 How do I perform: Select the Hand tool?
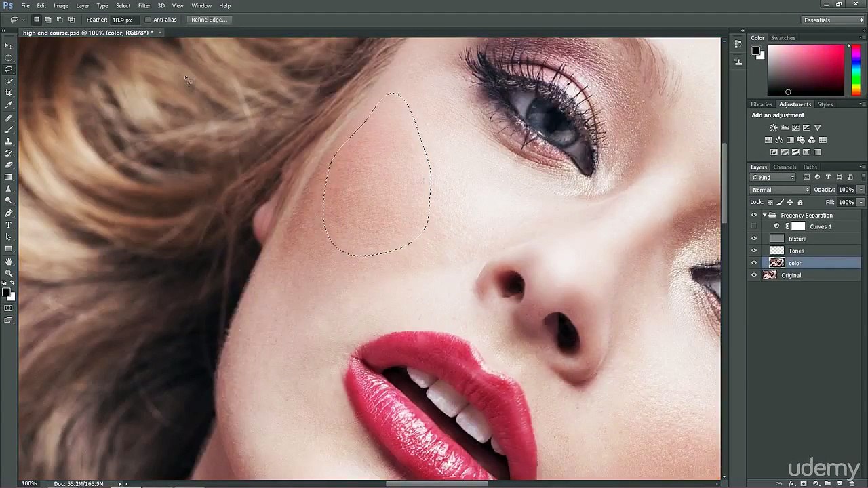[x=9, y=262]
